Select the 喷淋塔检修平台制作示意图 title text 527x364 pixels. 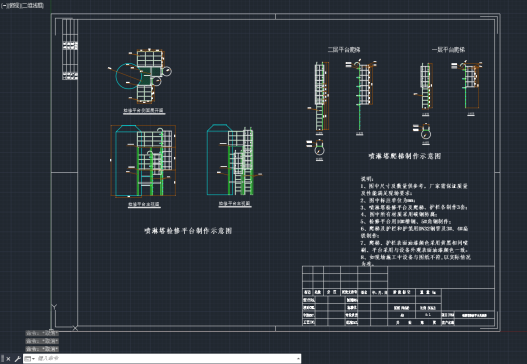tap(188, 231)
